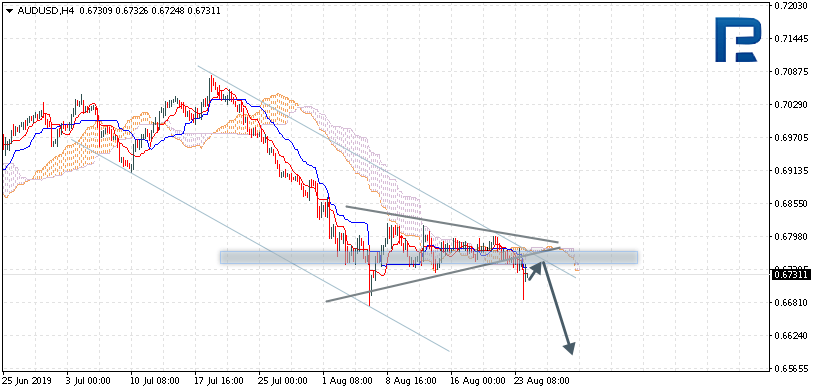The height and width of the screenshot is (391, 813).
Task: Click the 0.68550 price axis label
Action: click(791, 204)
